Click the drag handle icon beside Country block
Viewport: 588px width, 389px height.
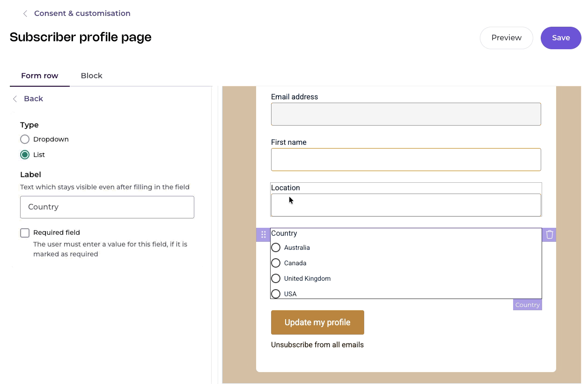click(263, 234)
